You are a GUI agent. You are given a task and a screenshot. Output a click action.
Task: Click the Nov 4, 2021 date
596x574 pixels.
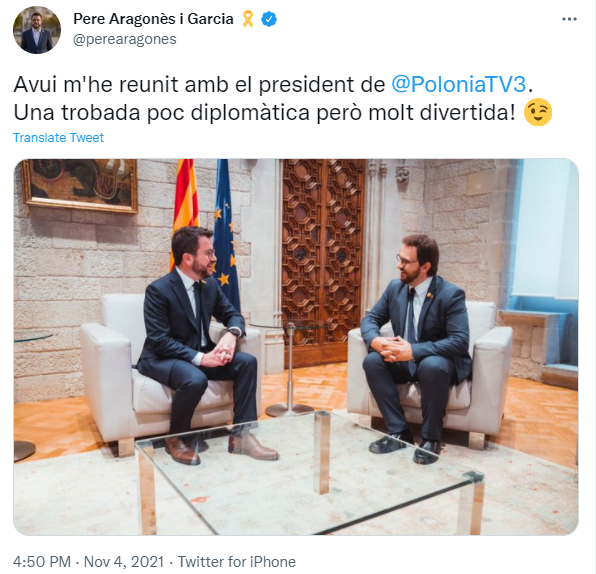tap(124, 561)
